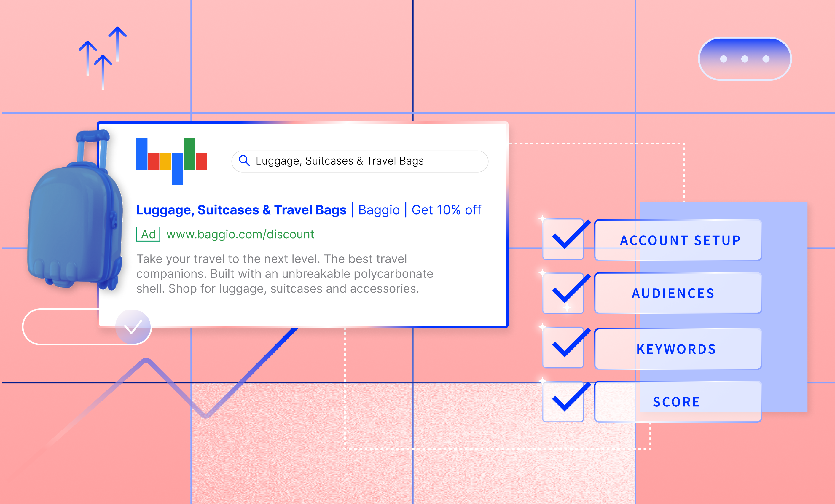The width and height of the screenshot is (835, 504).
Task: Toggle the Account Setup checkbox
Action: click(563, 240)
